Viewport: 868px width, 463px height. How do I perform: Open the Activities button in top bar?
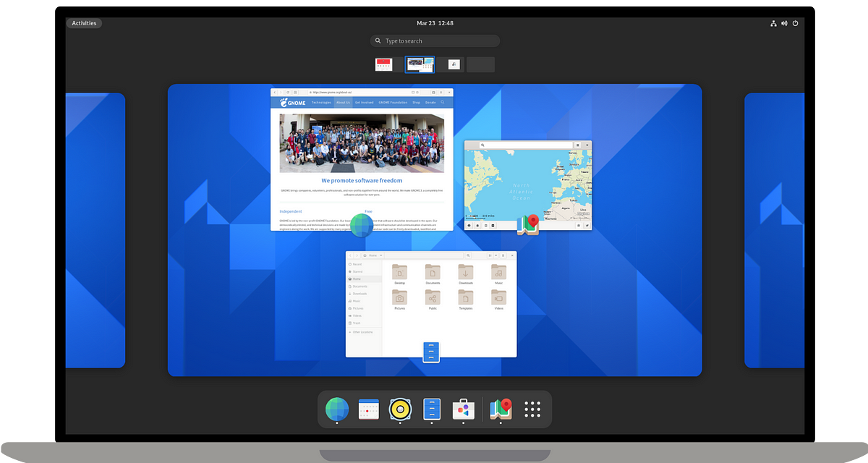coord(84,23)
